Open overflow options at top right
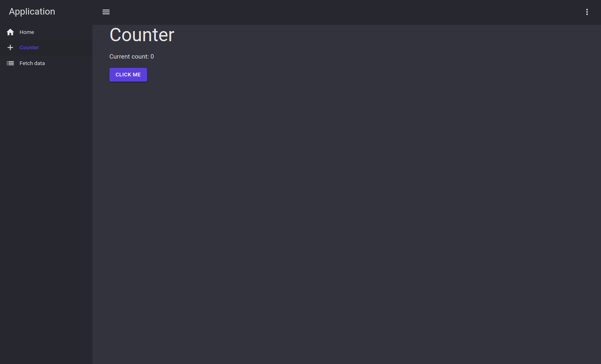The height and width of the screenshot is (364, 601). 587,12
